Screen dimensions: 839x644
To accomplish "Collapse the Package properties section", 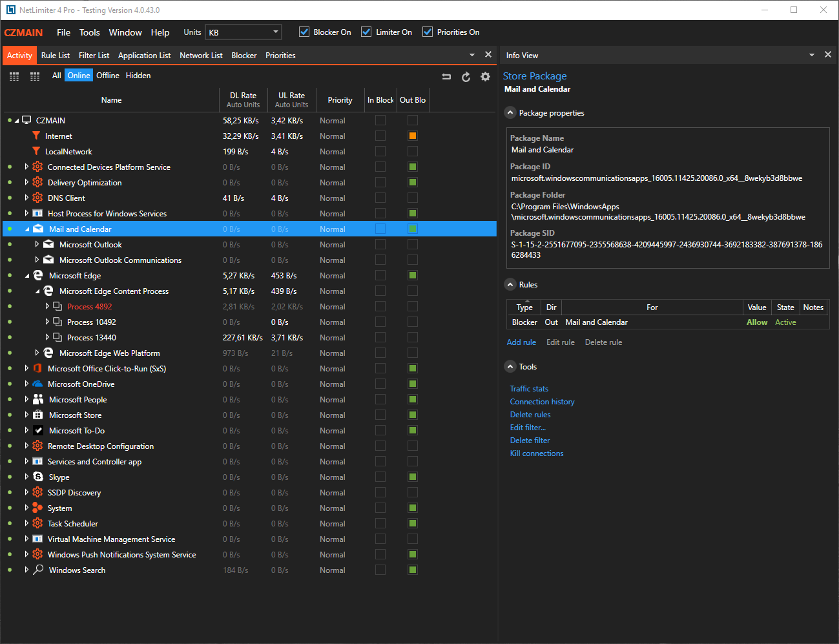I will click(510, 112).
